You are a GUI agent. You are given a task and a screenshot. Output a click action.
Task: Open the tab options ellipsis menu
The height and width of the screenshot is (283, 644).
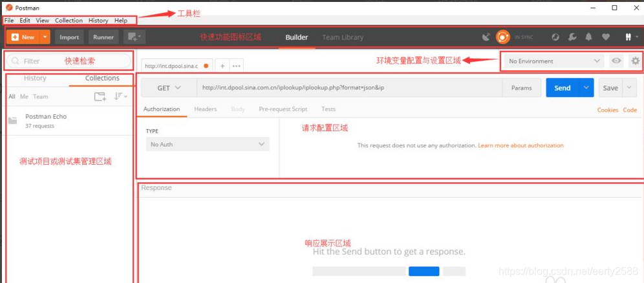point(236,66)
